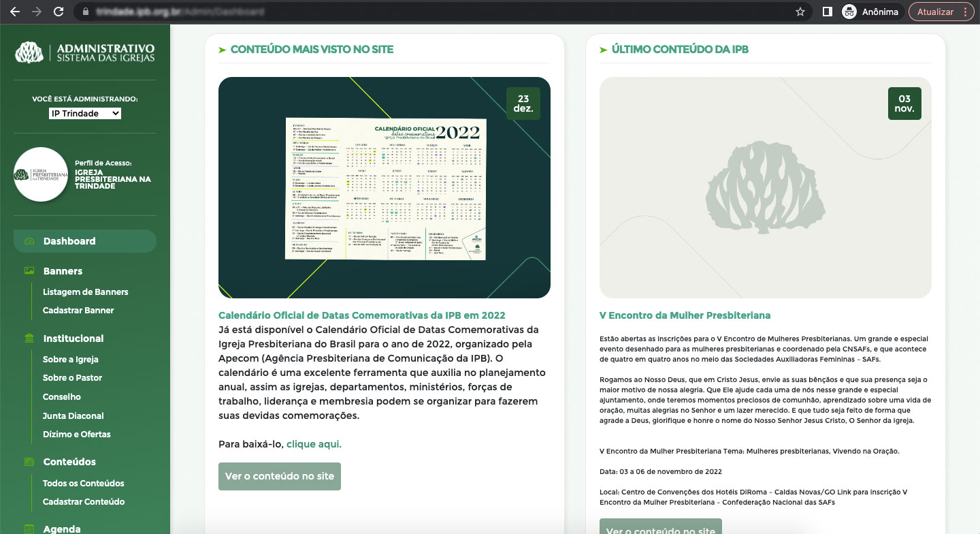Click the 2022 calendar thumbnail image

coord(385,188)
